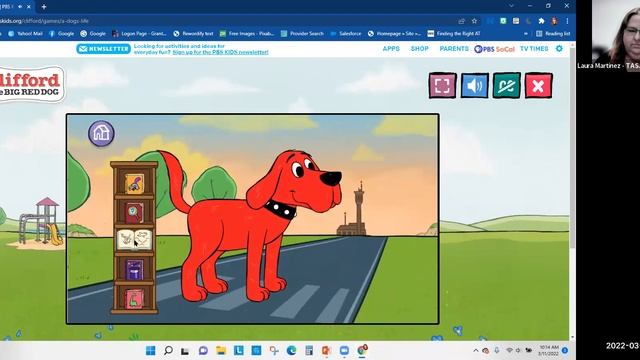The image size is (640, 360).
Task: Pick the open white book on the shelf
Action: [x=134, y=240]
